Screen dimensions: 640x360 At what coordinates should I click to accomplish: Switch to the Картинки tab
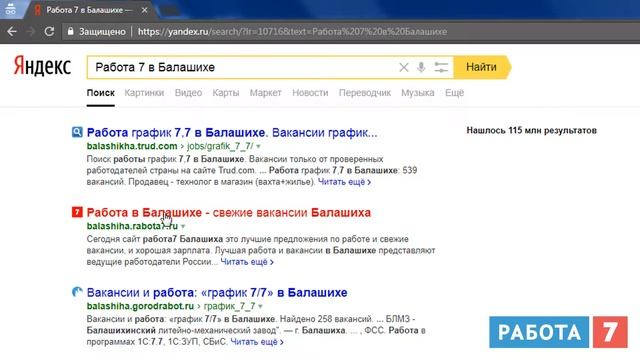pos(144,93)
